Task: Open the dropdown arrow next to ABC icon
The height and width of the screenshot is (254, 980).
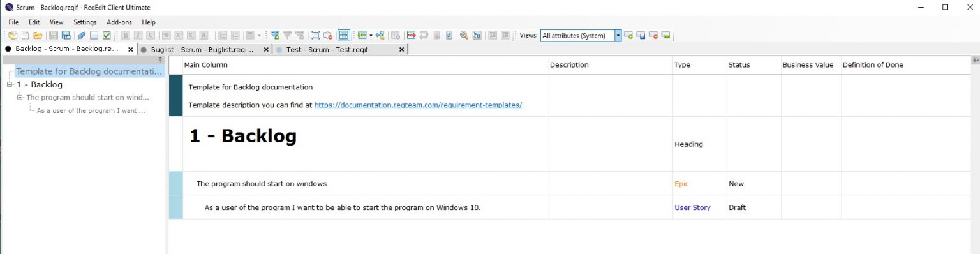Action: click(x=259, y=36)
